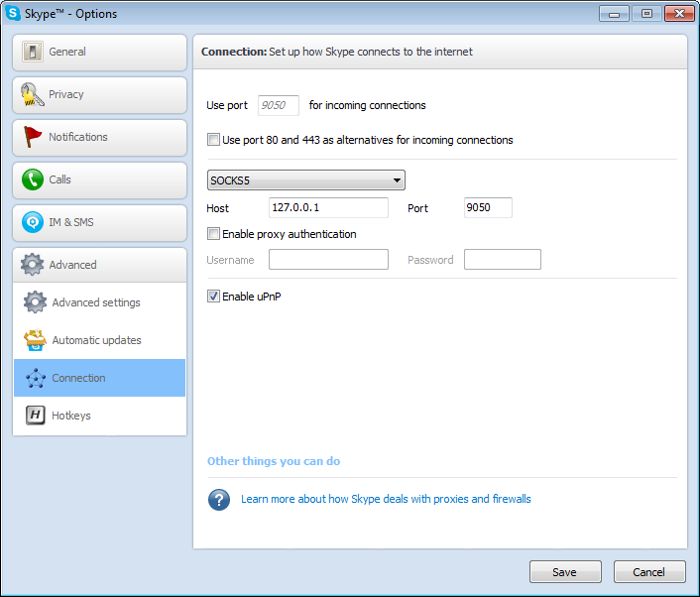Screen dimensions: 700x597
Task: Collapse the Advanced options section
Action: 99,265
